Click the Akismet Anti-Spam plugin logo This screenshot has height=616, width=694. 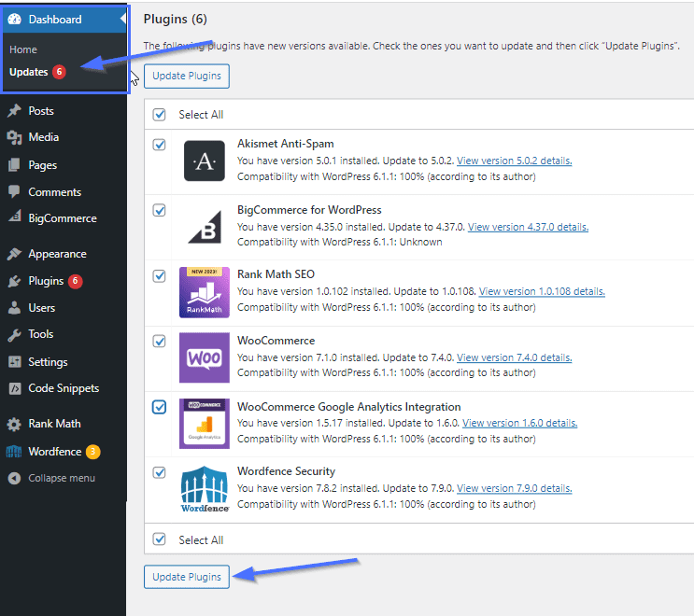coord(204,161)
